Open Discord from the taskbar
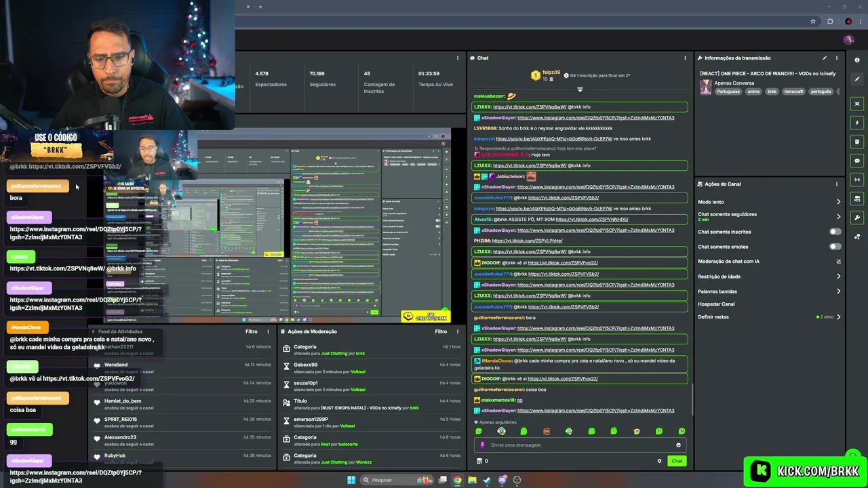Image resolution: width=868 pixels, height=488 pixels. coord(502,480)
